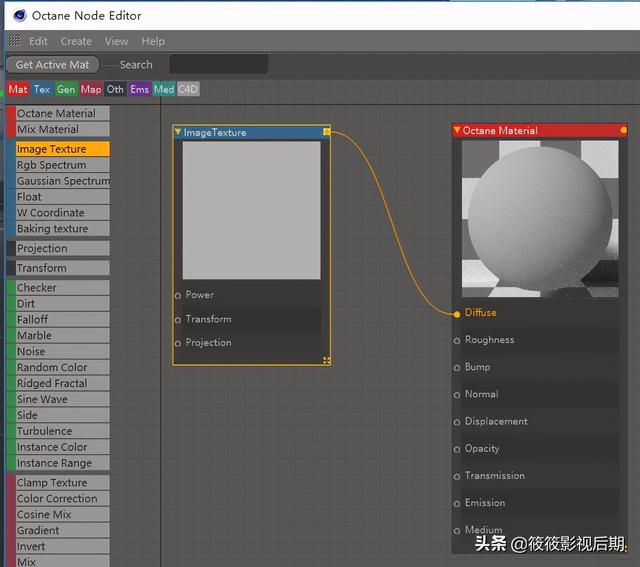Toggle the Med node filter
640x567 pixels.
click(164, 89)
